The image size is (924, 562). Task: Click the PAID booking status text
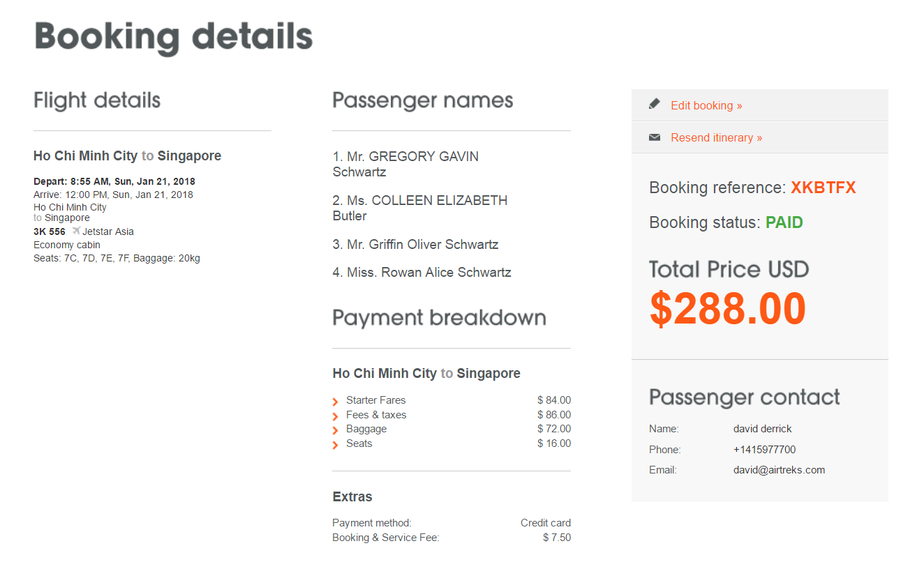[x=784, y=222]
